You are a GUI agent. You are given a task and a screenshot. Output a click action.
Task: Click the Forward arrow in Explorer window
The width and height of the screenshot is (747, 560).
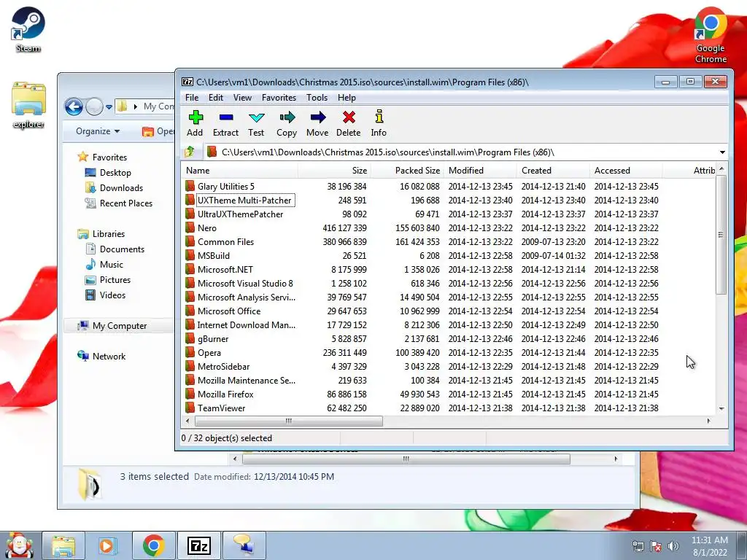94,106
